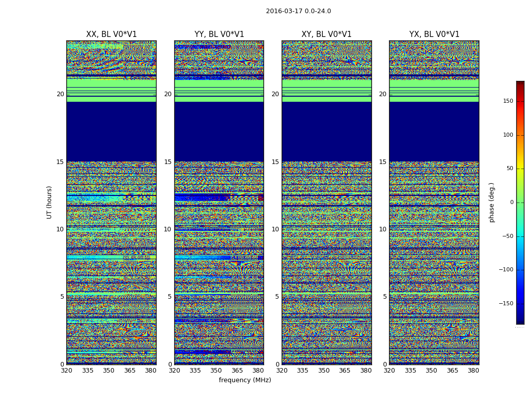Viewport: 532px width, 405px height.
Task: Click the phase colorbar gradient strip
Action: (520, 202)
